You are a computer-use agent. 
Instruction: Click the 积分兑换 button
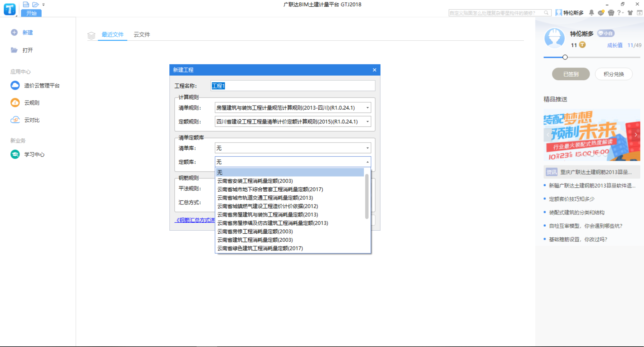click(x=614, y=74)
